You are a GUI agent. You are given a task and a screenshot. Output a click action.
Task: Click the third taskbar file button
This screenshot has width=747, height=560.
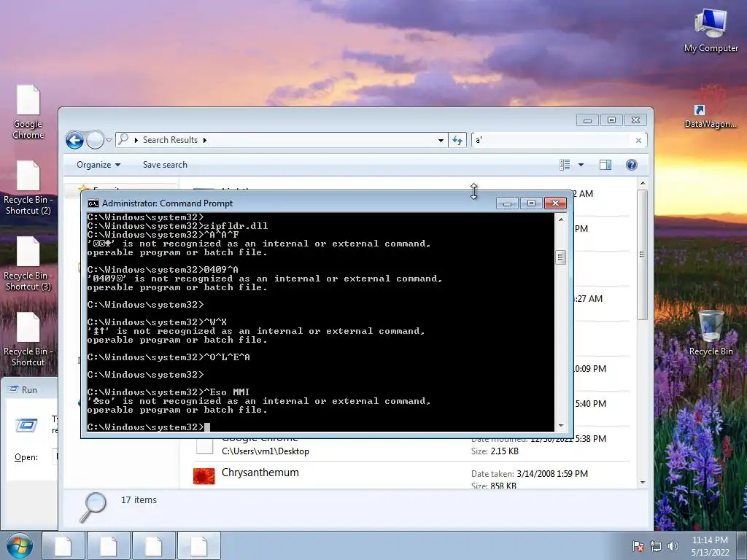pos(153,545)
